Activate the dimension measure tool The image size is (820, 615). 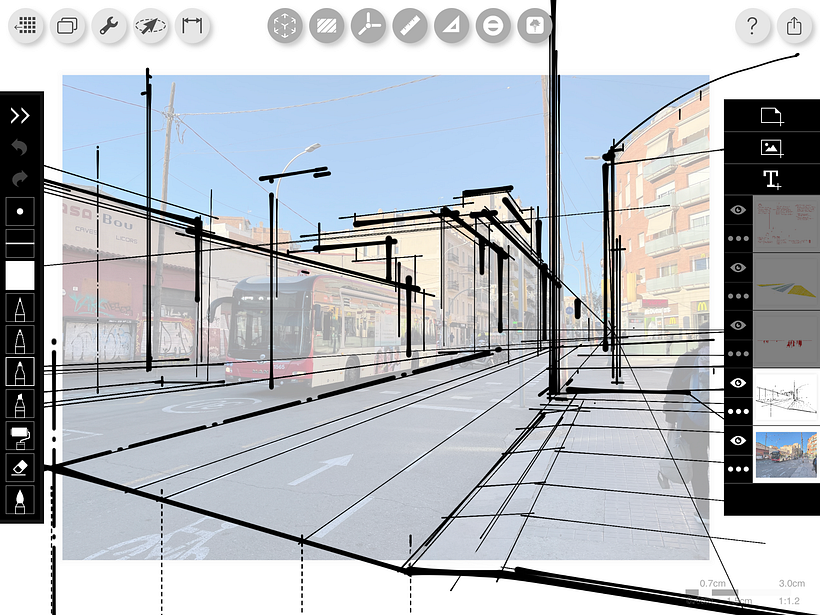192,25
